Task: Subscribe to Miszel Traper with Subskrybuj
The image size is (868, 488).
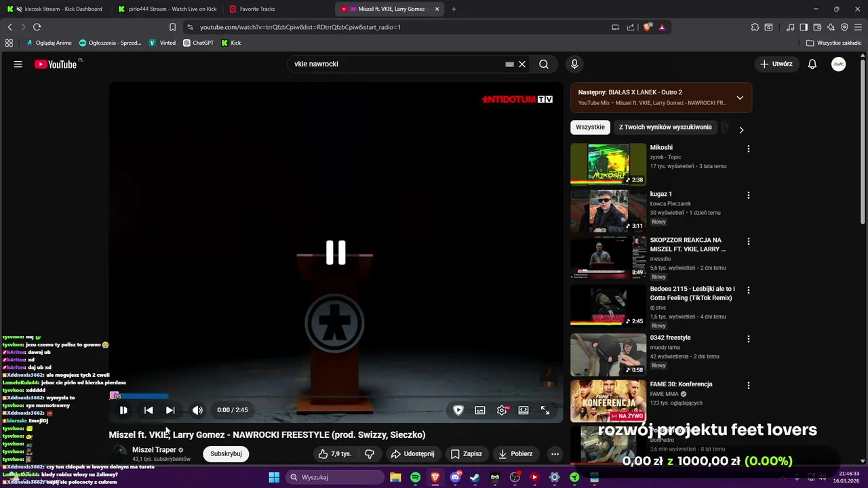Action: pyautogui.click(x=226, y=453)
